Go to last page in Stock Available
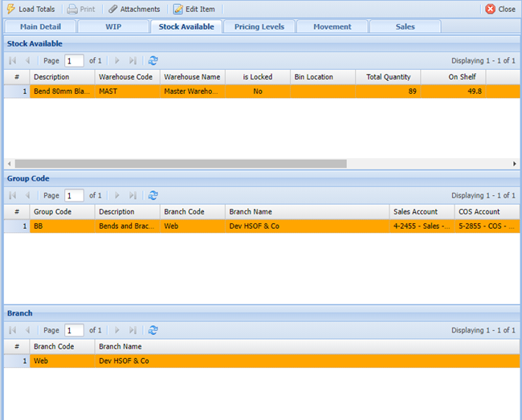The image size is (522, 420). 133,60
